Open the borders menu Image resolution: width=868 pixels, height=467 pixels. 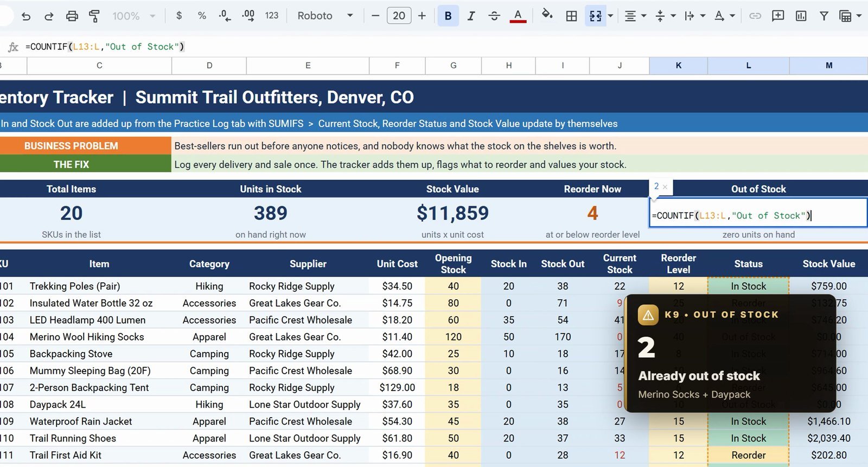[571, 16]
